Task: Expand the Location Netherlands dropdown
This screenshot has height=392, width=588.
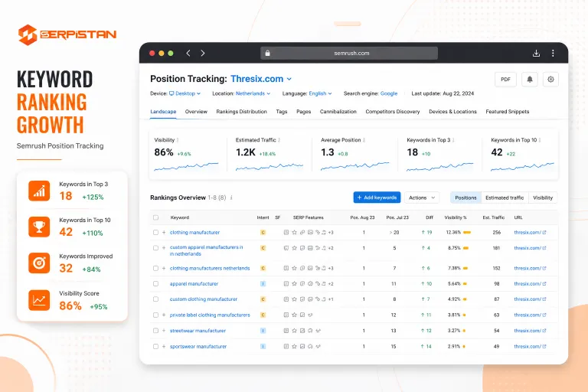Action: pyautogui.click(x=253, y=93)
